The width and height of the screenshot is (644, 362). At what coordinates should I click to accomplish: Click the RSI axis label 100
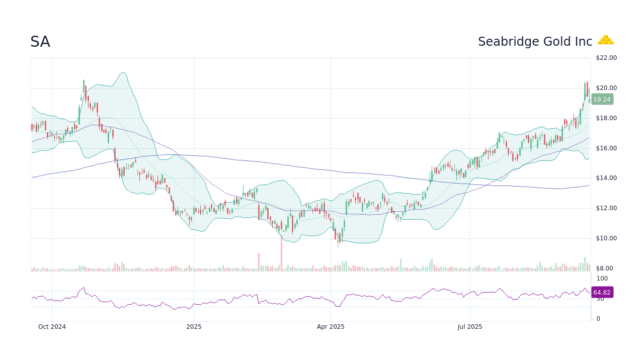click(602, 279)
